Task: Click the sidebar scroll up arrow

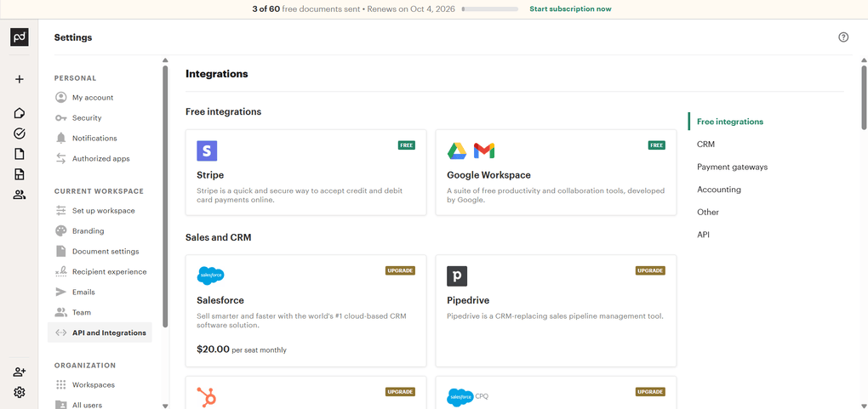Action: (165, 60)
